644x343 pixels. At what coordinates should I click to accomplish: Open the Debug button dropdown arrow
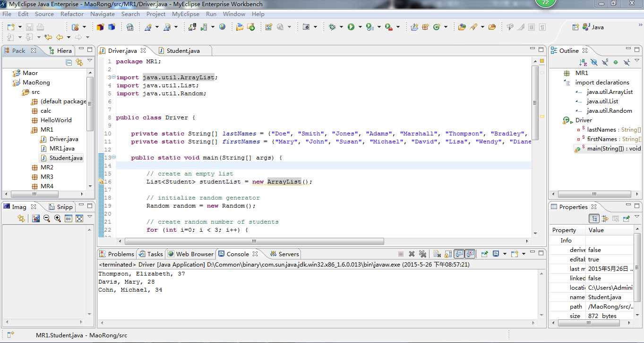pyautogui.click(x=341, y=27)
